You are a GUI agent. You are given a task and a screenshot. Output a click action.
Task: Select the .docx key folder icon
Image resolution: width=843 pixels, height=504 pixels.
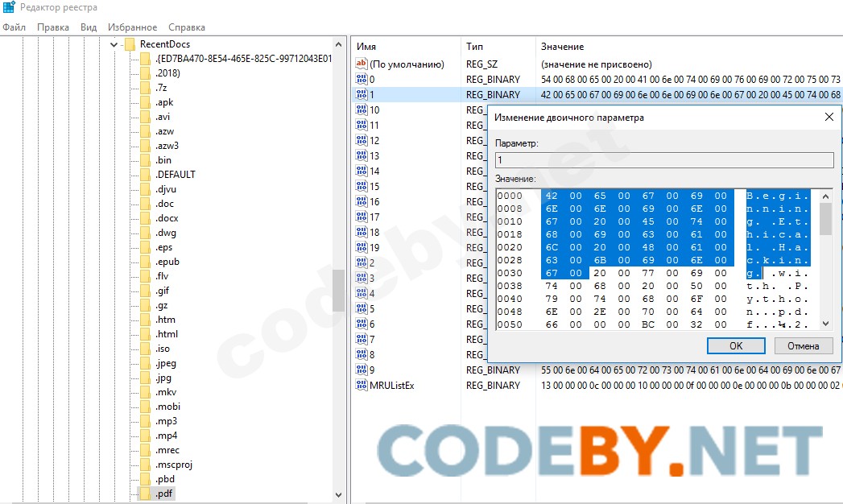point(145,218)
